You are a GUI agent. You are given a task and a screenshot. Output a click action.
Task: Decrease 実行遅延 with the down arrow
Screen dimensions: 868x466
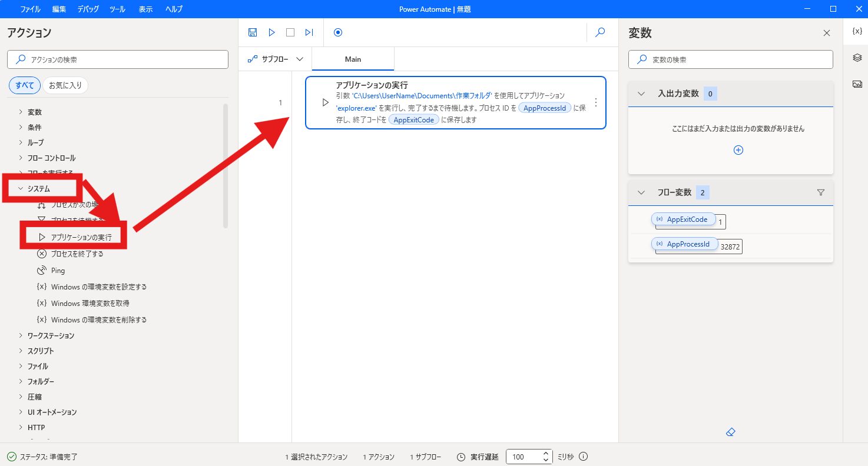[x=546, y=460]
